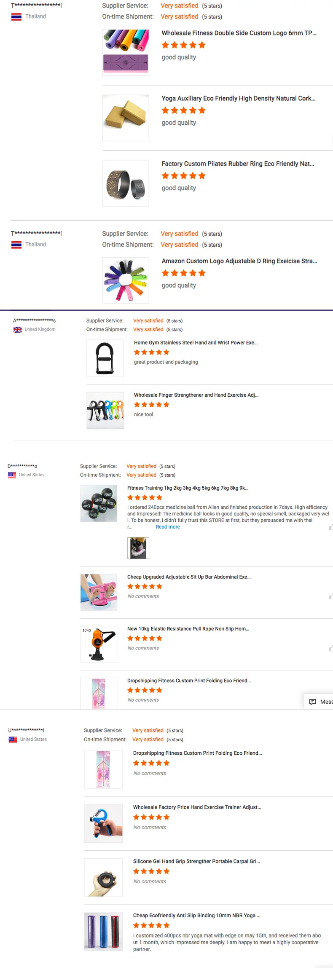Image resolution: width=333 pixels, height=980 pixels.
Task: Open the yoga mat rolls product image
Action: 126,52
